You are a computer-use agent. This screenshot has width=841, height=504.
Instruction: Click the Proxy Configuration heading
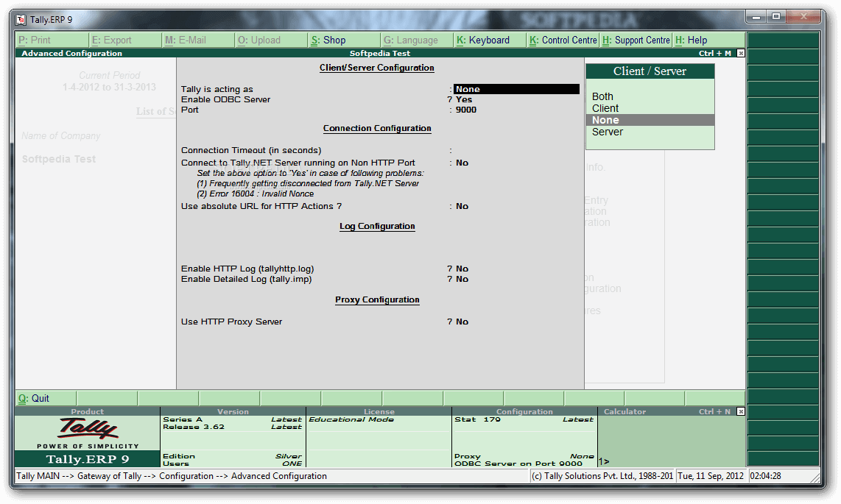377,300
